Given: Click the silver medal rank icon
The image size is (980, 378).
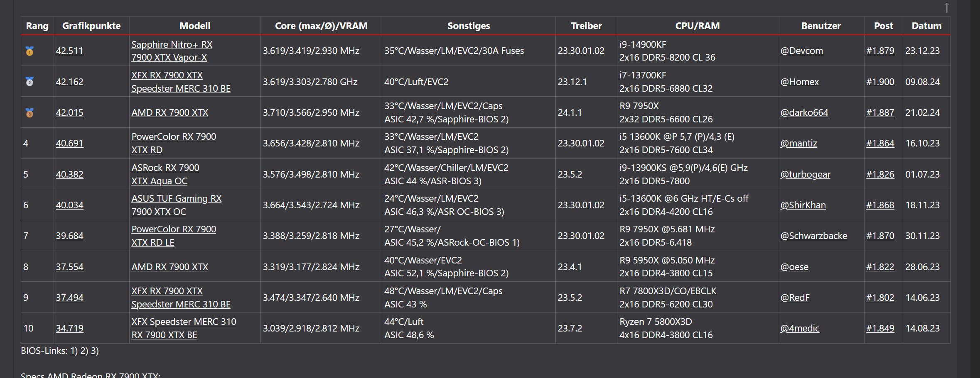Looking at the screenshot, I should [29, 82].
